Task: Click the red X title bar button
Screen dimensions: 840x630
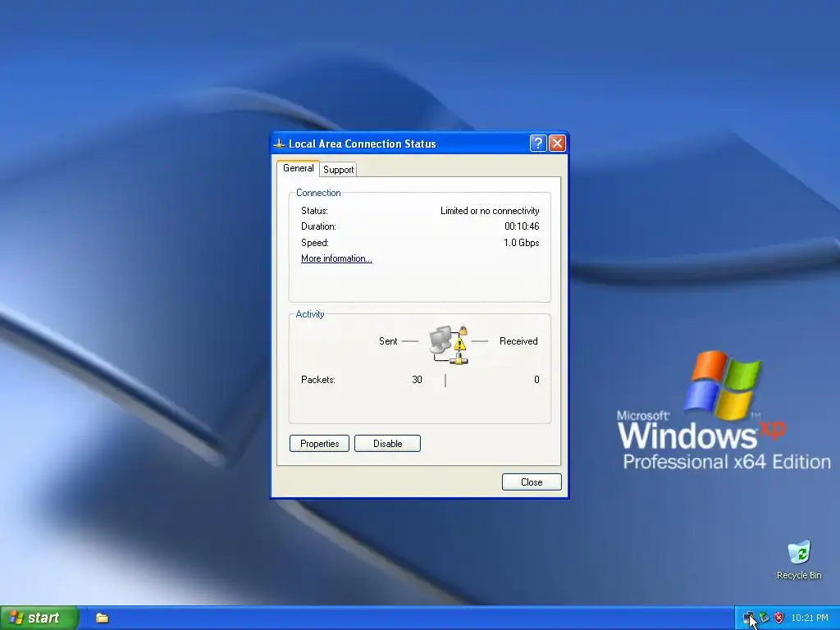Action: pyautogui.click(x=557, y=144)
